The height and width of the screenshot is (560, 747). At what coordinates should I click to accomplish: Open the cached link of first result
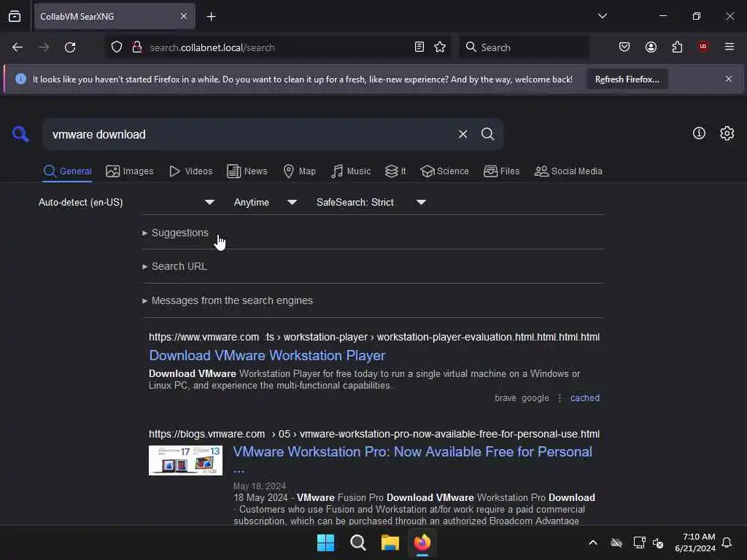(x=585, y=398)
